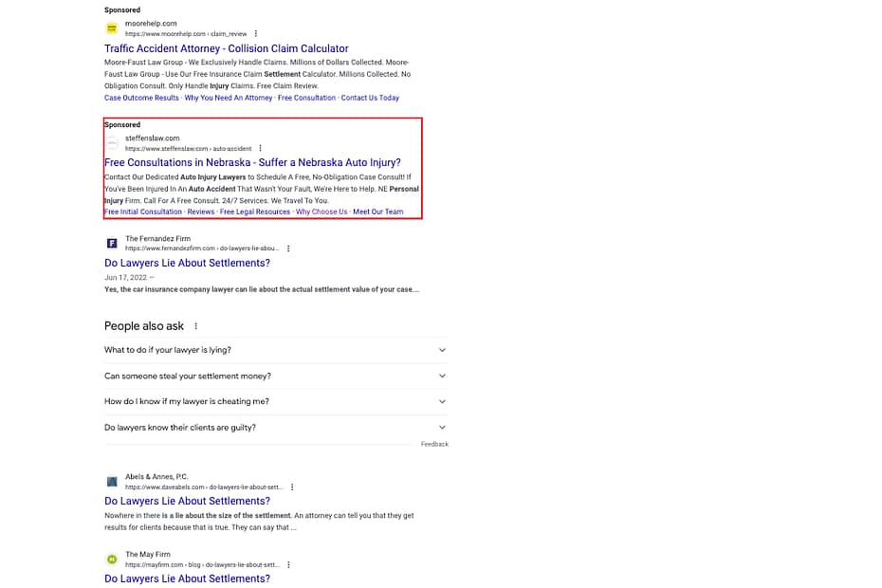Expand 'Do lawyers know their clients are guilty?'
This screenshot has width=882, height=588.
point(276,428)
